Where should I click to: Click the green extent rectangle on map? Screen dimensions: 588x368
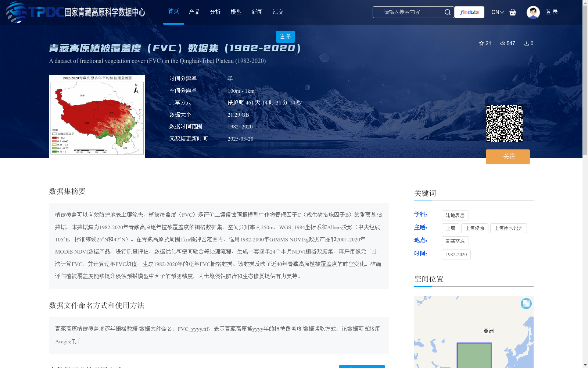click(474, 355)
